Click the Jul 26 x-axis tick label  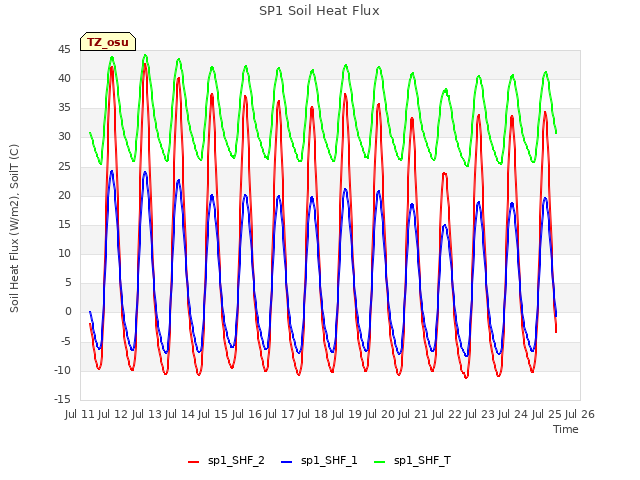click(x=580, y=414)
